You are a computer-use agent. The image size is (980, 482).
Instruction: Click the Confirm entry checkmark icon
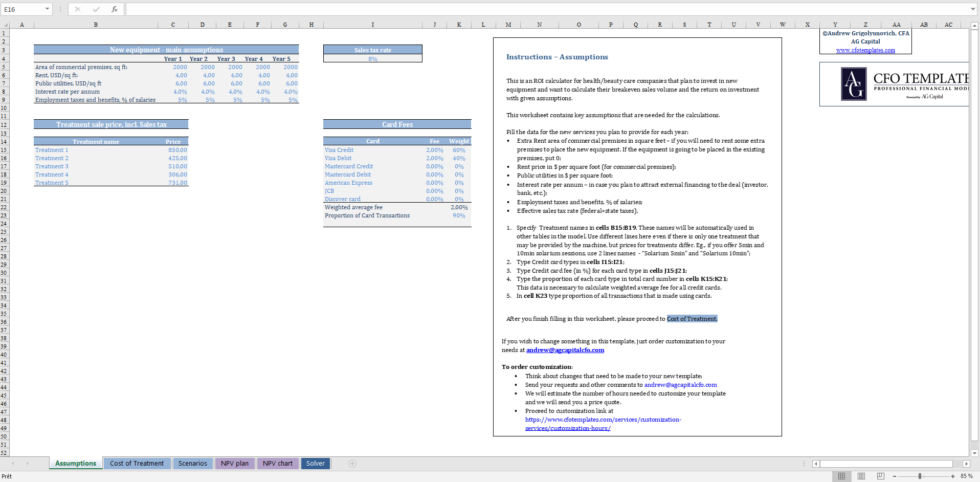96,9
